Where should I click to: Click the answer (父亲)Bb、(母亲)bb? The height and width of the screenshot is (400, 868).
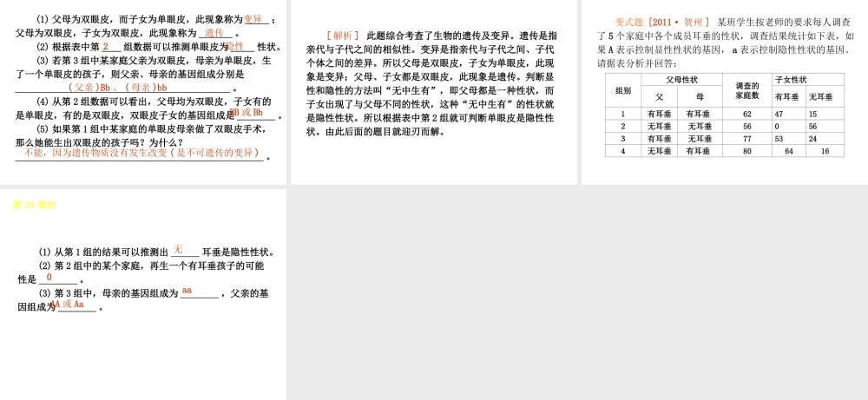[118, 88]
